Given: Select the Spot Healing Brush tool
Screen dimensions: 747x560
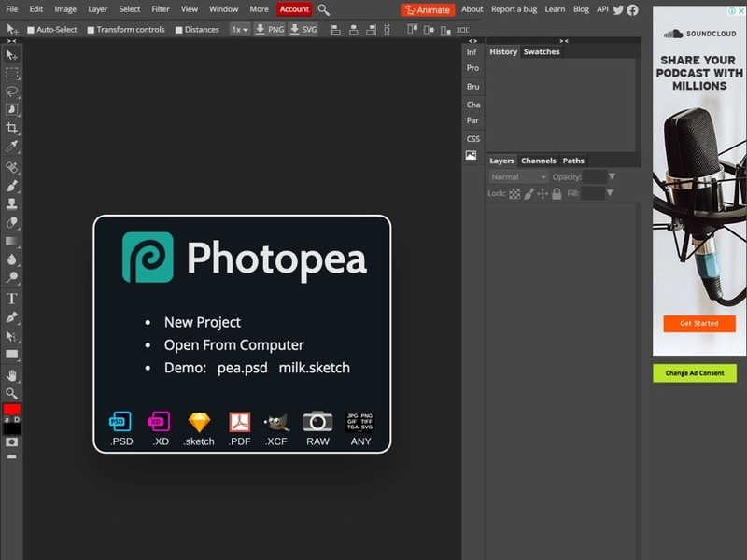Looking at the screenshot, I should coord(11,167).
